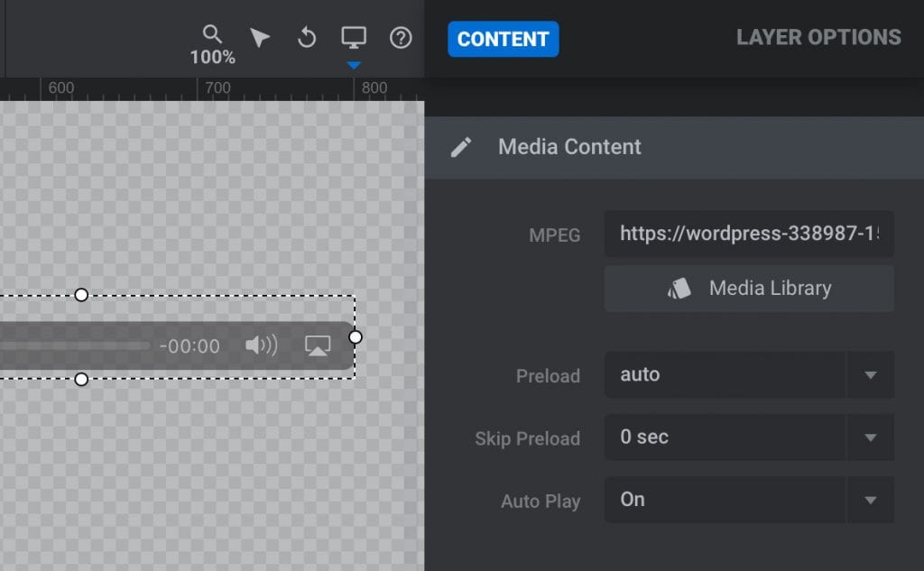Select the CONTENT tab
The width and height of the screenshot is (924, 571).
(x=503, y=39)
